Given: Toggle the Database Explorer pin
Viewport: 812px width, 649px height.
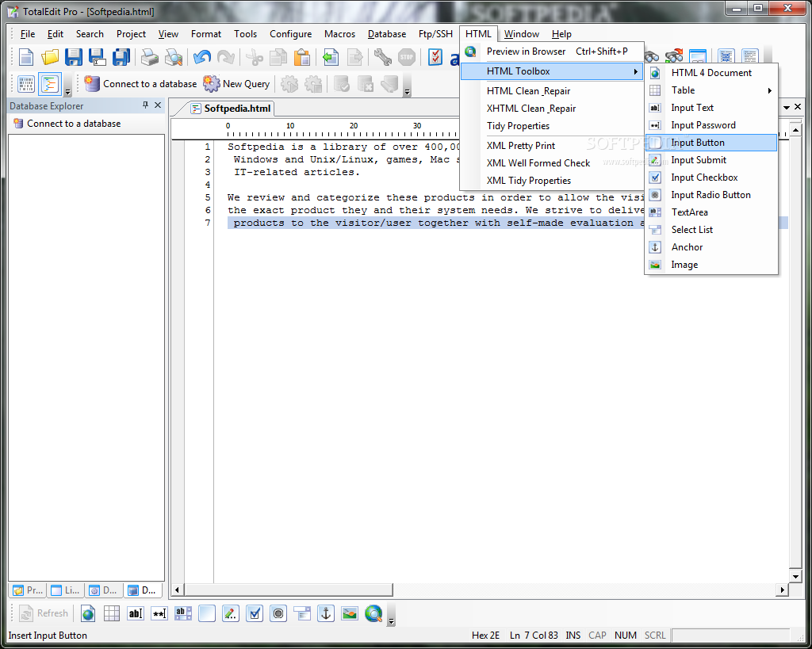Looking at the screenshot, I should tap(146, 105).
